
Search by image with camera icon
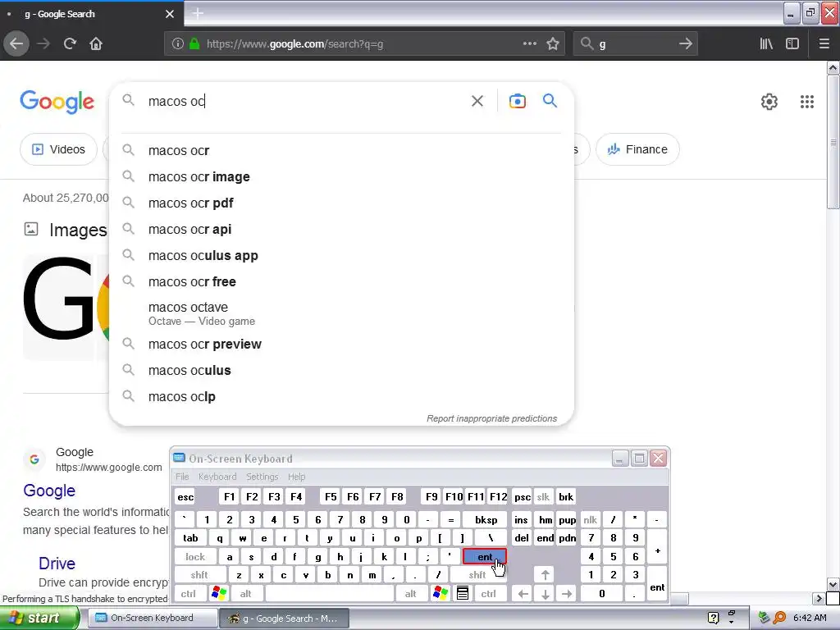click(x=517, y=101)
